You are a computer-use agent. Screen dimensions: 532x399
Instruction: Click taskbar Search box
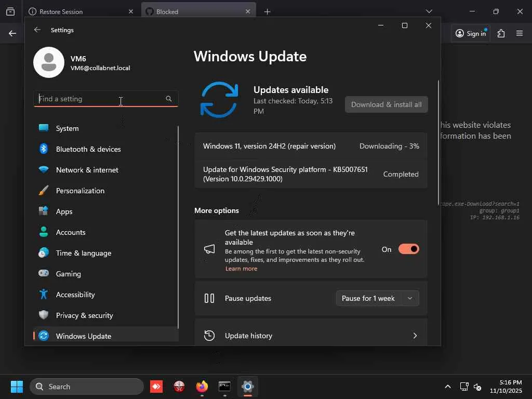pos(87,387)
